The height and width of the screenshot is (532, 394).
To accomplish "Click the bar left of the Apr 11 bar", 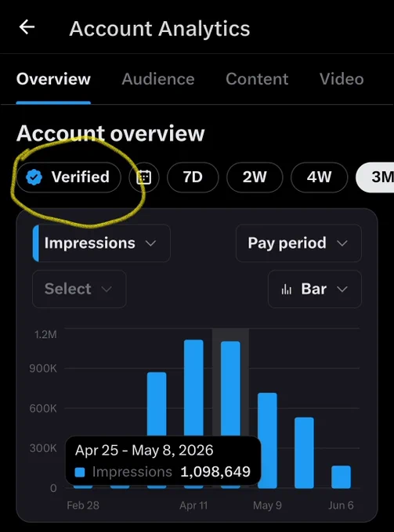I will tap(157, 404).
